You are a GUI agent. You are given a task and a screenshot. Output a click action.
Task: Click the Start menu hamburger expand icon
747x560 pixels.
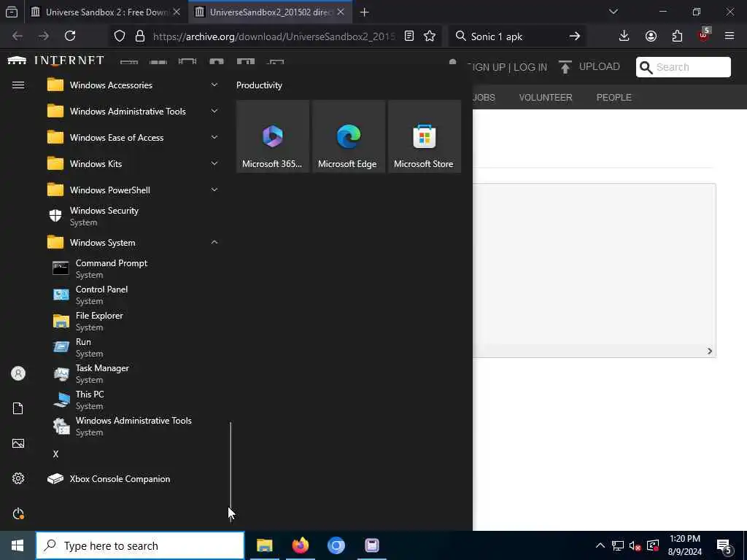(18, 85)
